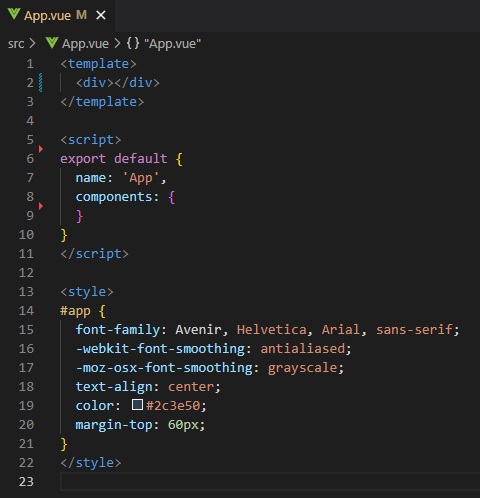Click line number 14 in the gutter

(26, 311)
